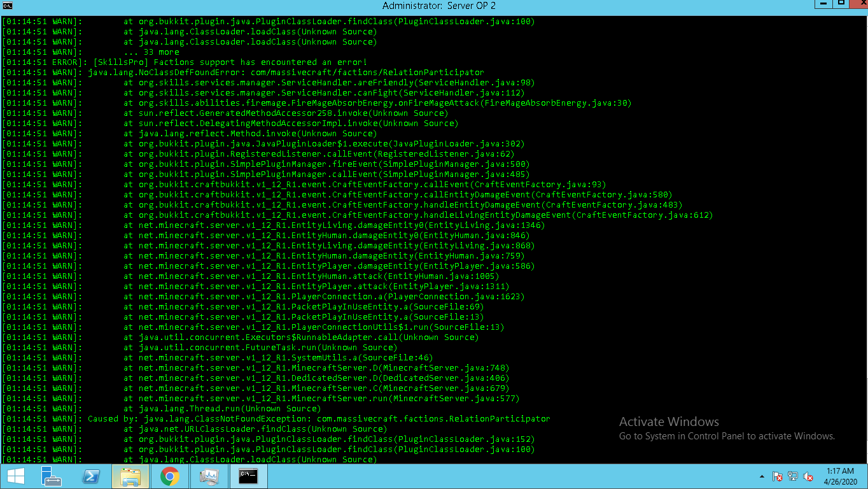
Task: Click the 'CraftEventFactory.handleLivingEntityDamageEvent' line
Action: 357,215
